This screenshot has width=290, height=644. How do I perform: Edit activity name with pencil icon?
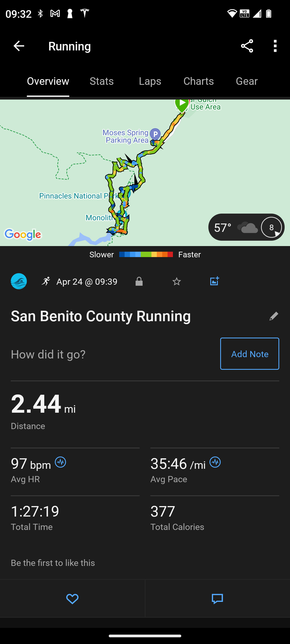point(274,316)
